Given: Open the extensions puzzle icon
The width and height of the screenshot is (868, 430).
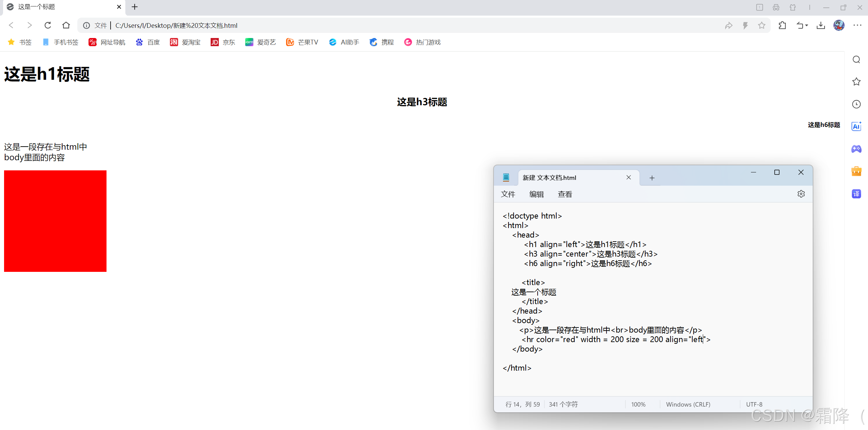Looking at the screenshot, I should point(782,25).
